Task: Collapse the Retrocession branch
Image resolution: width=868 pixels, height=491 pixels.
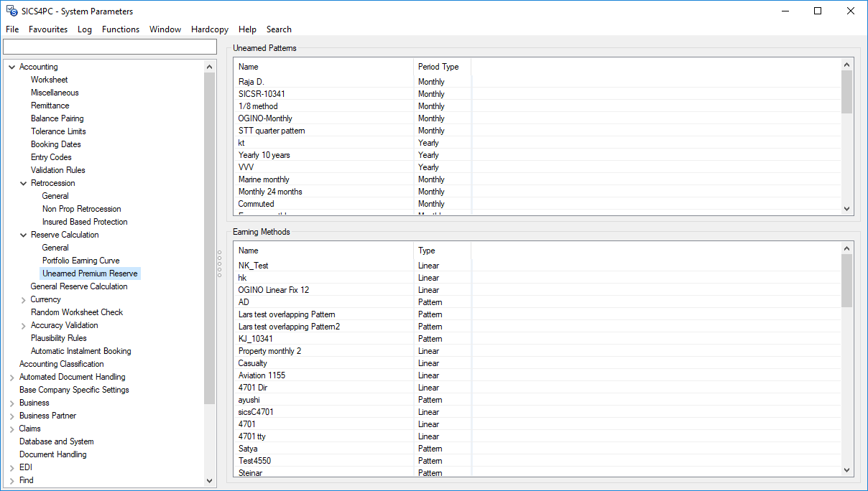Action: pos(23,182)
